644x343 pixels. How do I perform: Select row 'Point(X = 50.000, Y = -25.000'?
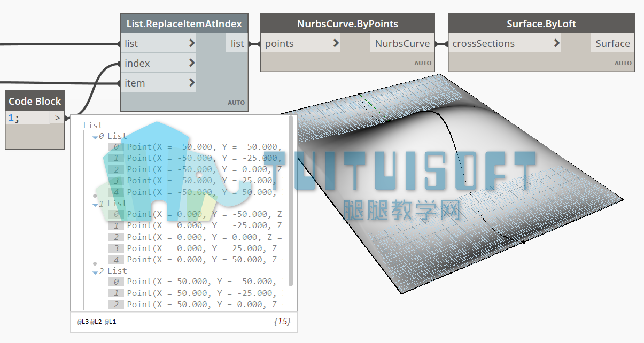tap(195, 293)
